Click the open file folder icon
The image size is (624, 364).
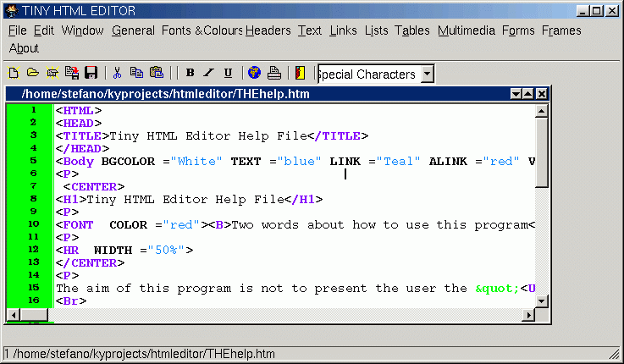[x=32, y=74]
